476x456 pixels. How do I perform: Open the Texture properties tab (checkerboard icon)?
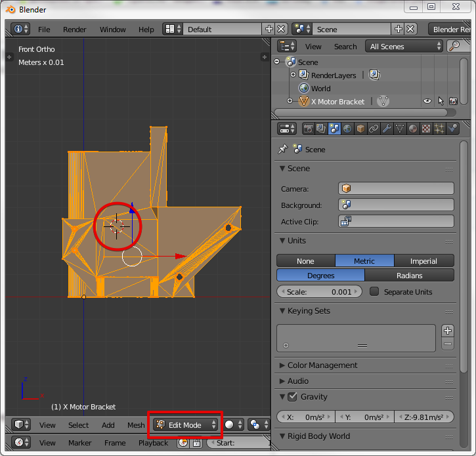(x=426, y=129)
